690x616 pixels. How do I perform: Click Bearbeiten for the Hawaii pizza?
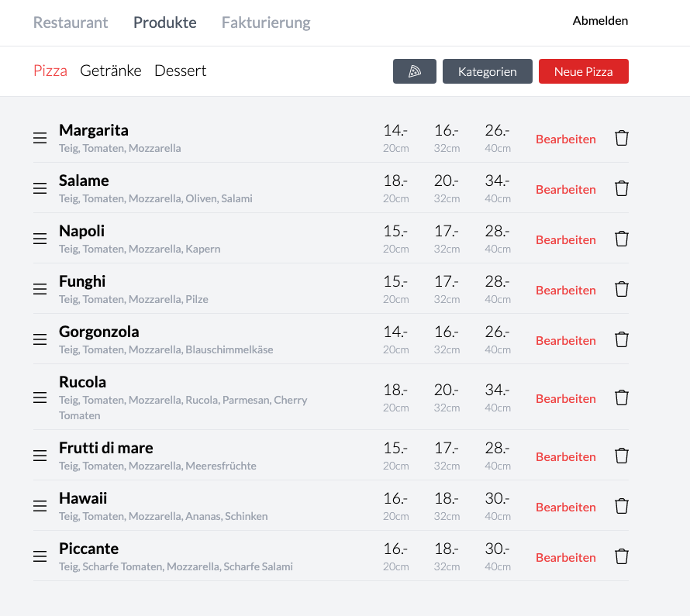point(566,508)
